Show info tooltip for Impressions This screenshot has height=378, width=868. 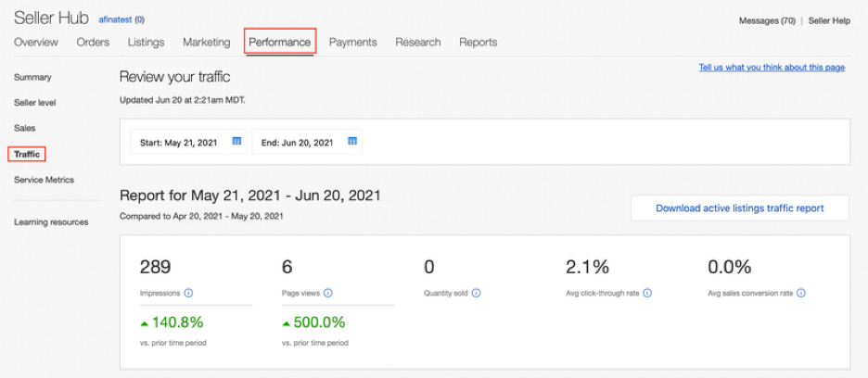[x=188, y=294]
